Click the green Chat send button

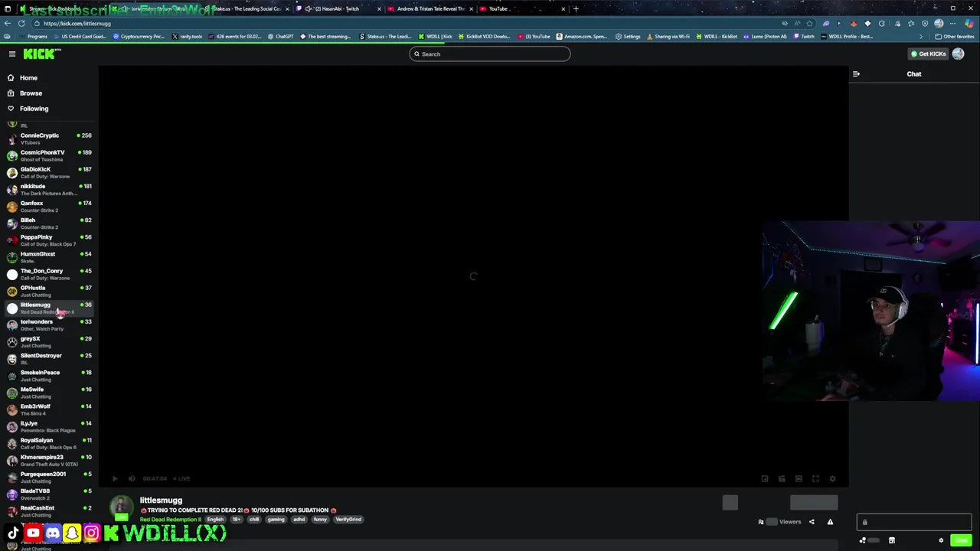(961, 540)
